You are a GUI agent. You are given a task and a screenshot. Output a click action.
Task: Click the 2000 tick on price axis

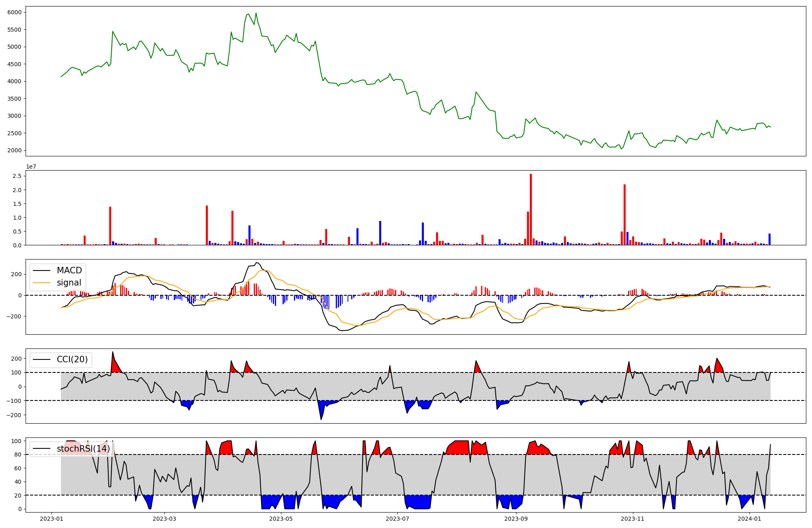click(x=15, y=150)
